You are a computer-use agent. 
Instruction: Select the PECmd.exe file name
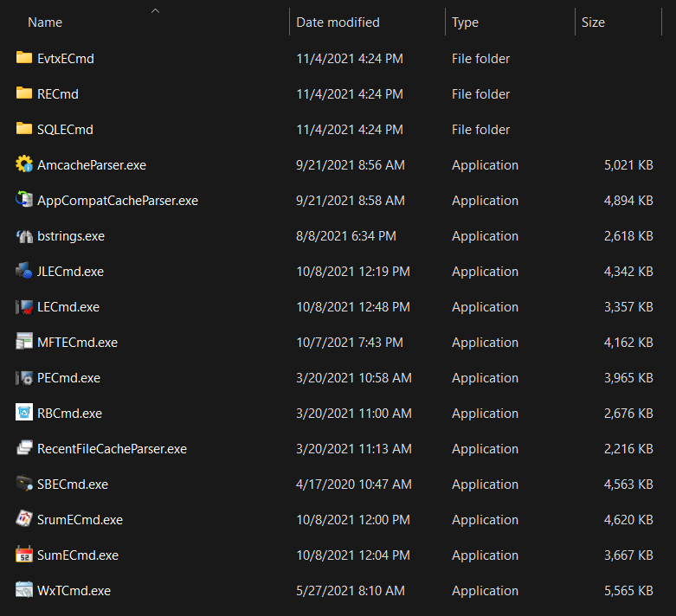point(68,377)
